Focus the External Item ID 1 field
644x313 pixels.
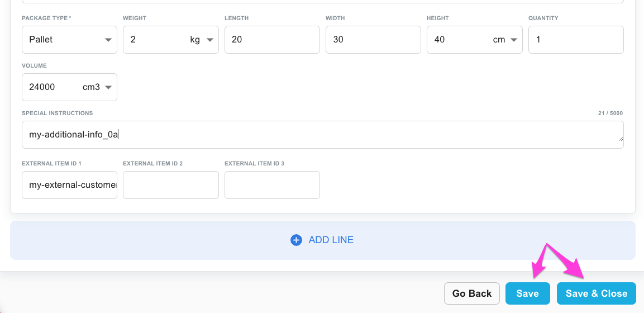[69, 185]
